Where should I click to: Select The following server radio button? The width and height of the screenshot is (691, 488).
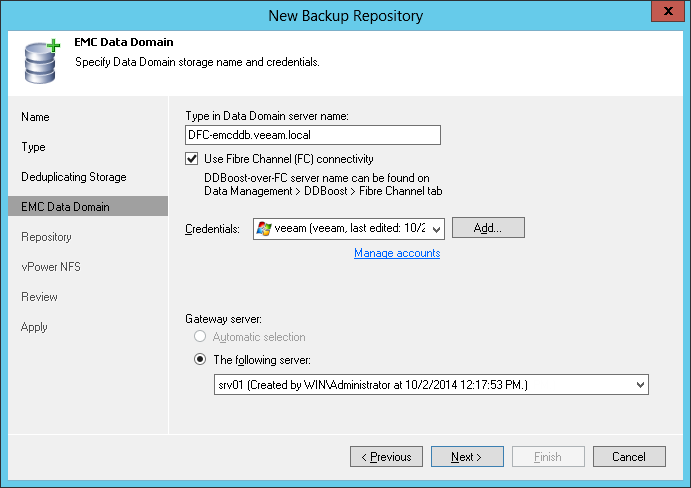[x=200, y=359]
